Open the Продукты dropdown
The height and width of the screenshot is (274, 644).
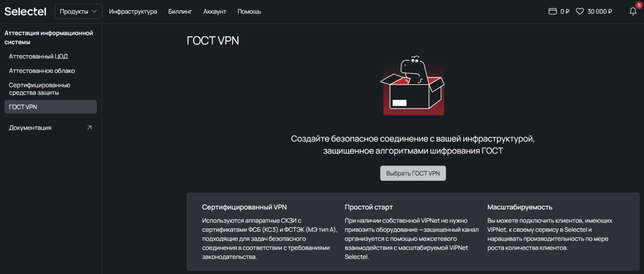(x=79, y=11)
